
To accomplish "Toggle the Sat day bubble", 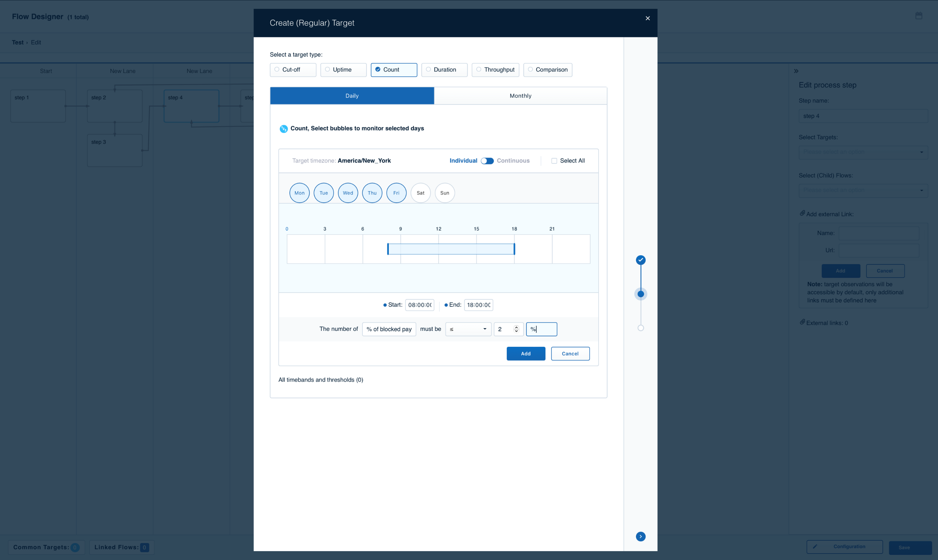I will click(x=421, y=193).
